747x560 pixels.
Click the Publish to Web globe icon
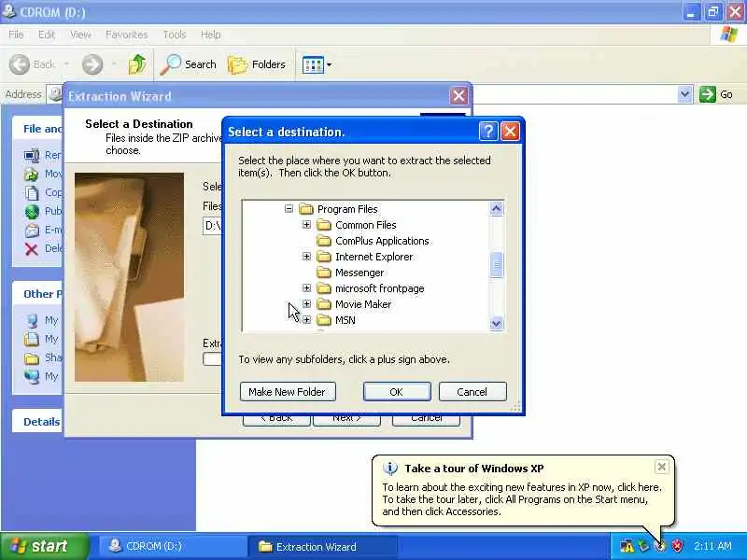pos(32,211)
